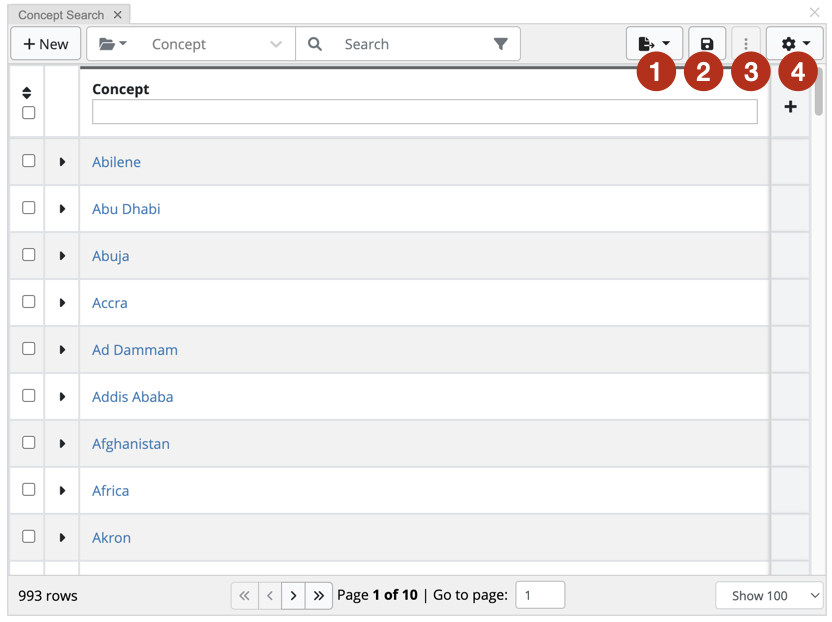Go to the next page arrow
This screenshot has width=832, height=622.
(x=293, y=595)
